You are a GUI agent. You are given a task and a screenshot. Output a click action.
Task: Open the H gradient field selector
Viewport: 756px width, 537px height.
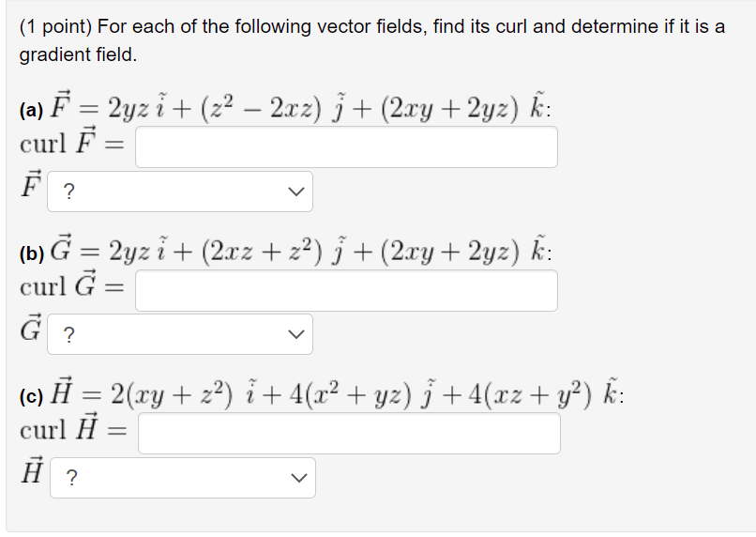[x=183, y=478]
